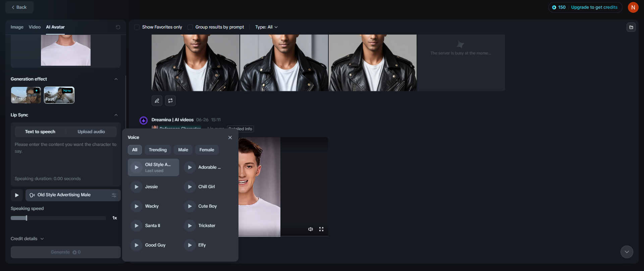
Task: Click the scroll to bottom arrow button
Action: [x=627, y=252]
